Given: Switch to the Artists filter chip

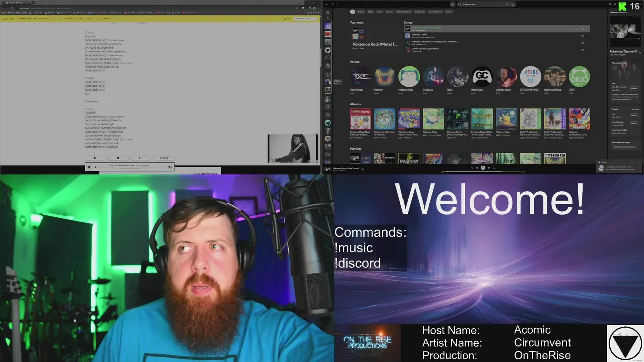Looking at the screenshot, I should pyautogui.click(x=380, y=12).
